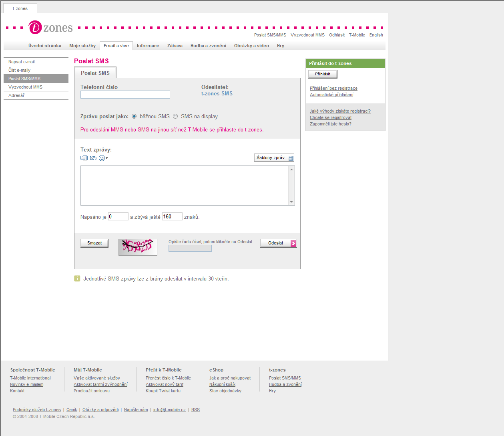Open the smiley emoticon picker

pos(103,158)
